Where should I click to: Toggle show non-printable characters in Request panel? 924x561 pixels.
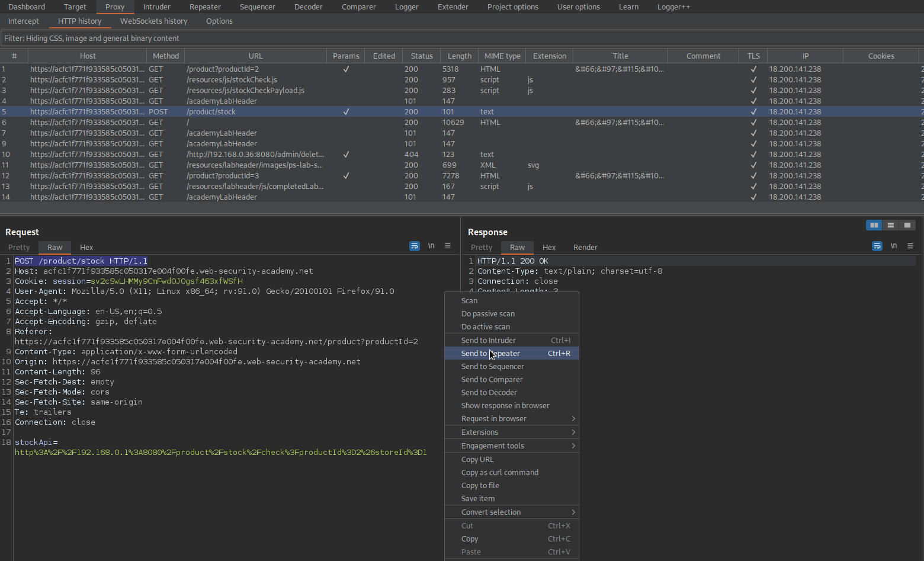(x=431, y=246)
